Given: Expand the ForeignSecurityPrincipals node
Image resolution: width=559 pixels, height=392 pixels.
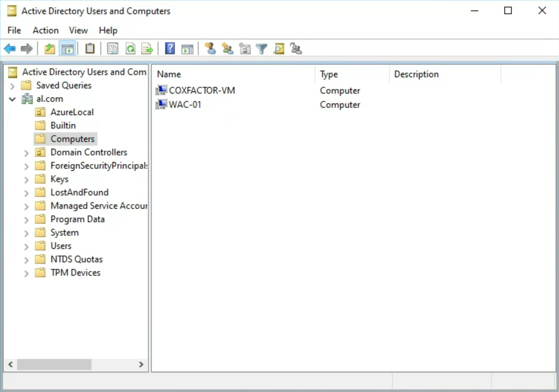Looking at the screenshot, I should [x=26, y=166].
